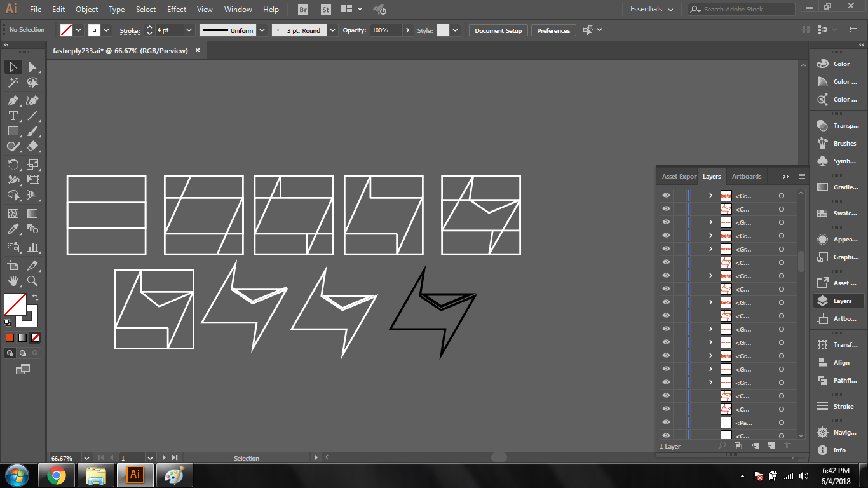
Task: Select the Type tool
Action: 13,116
